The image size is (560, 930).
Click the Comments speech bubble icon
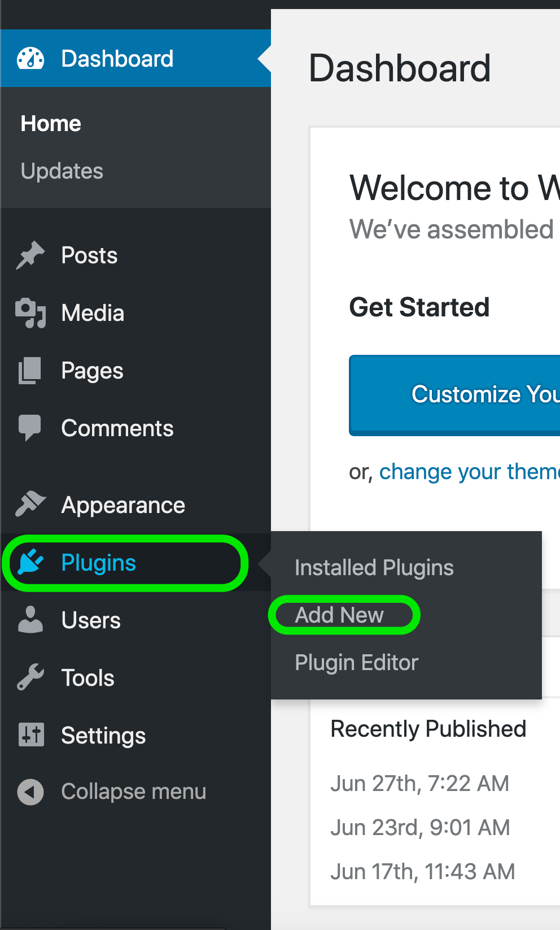coord(30,428)
